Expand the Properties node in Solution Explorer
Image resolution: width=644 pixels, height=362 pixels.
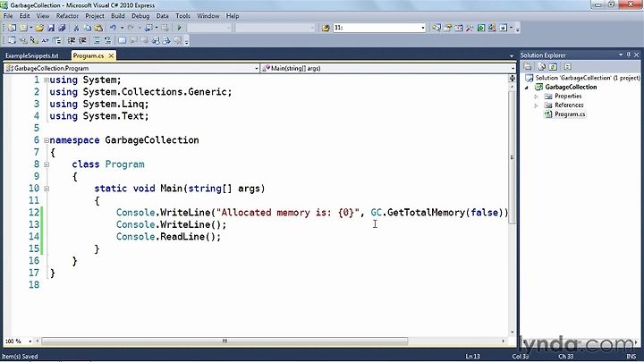pos(536,97)
